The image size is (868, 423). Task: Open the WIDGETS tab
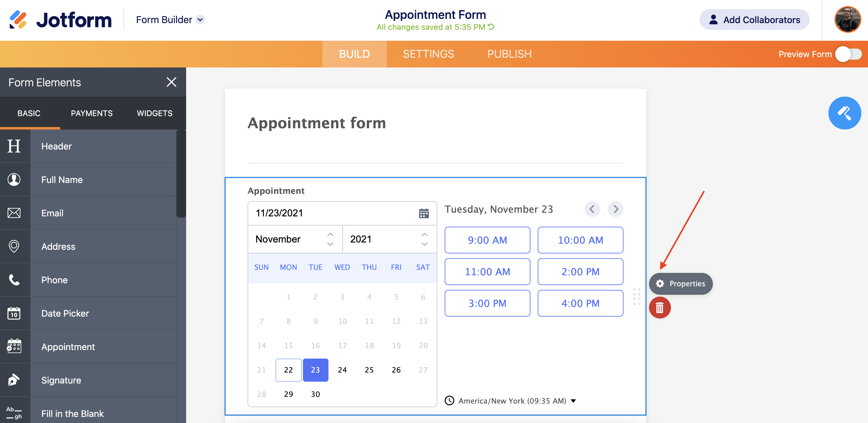tap(154, 113)
